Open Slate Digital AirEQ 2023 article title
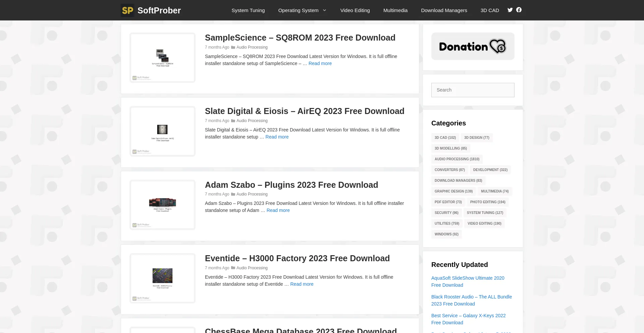Viewport: 644px width, 333px height. (x=305, y=111)
